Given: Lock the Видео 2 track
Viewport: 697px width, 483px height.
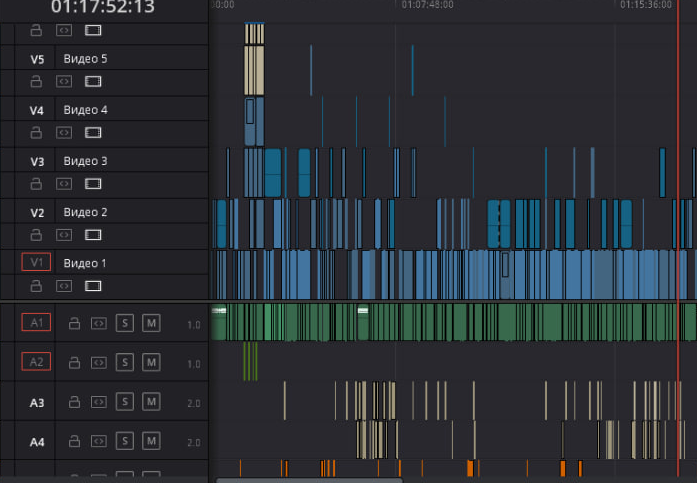Looking at the screenshot, I should pos(36,235).
